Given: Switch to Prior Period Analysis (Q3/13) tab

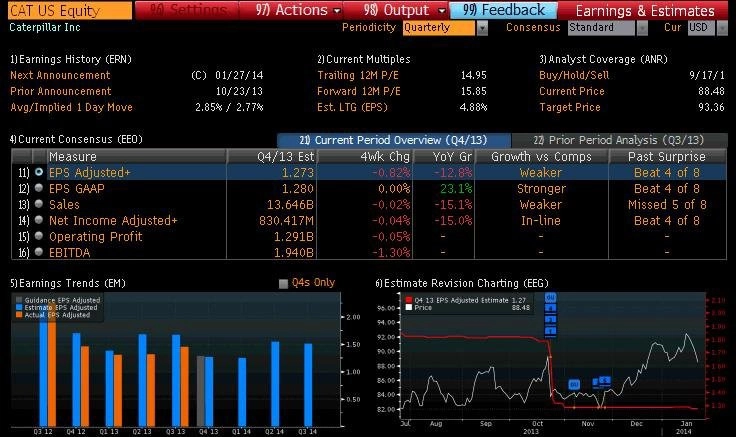Looking at the screenshot, I should coord(619,140).
